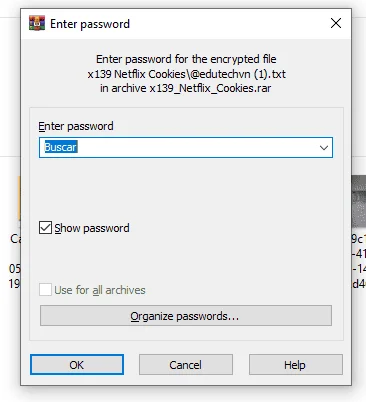This screenshot has height=402, width=366.
Task: Click the WinRAR icon in title bar
Action: pyautogui.click(x=37, y=23)
